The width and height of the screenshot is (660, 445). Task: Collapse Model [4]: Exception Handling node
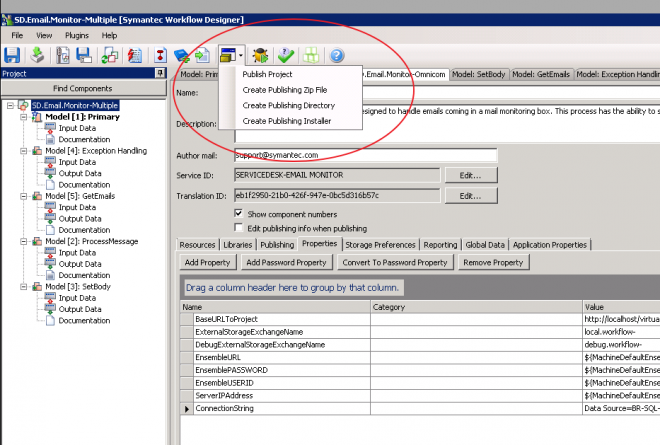[x=22, y=151]
